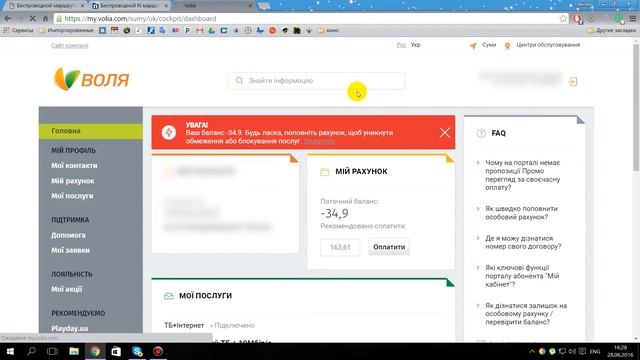Click the FAQ question mark icon
640x360 pixels.
coord(481,133)
